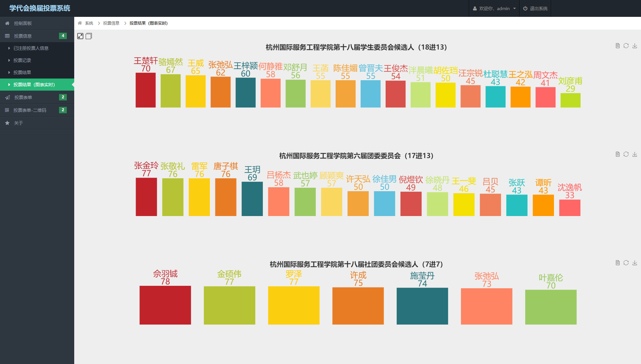Viewport: 641px width, 364px height.
Task: Collapse the 投票信息 sidebar section
Action: (x=37, y=36)
